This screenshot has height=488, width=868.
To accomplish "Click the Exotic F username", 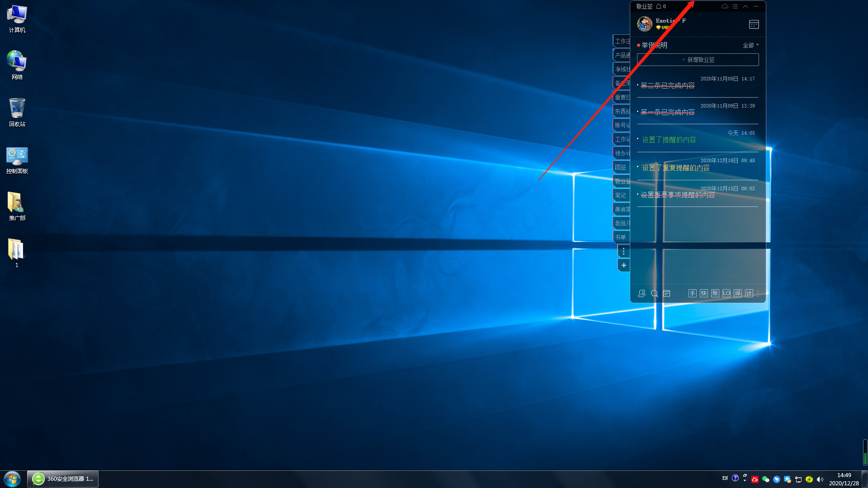I will pyautogui.click(x=670, y=21).
